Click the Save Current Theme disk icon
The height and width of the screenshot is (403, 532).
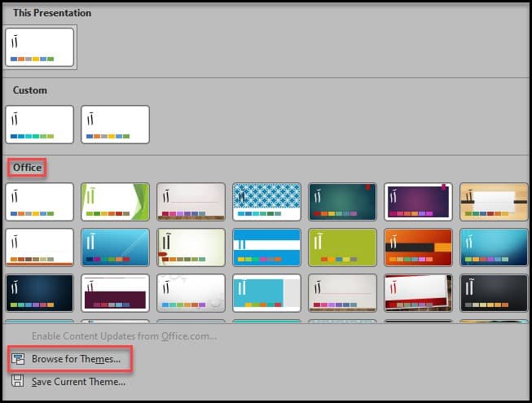click(x=18, y=381)
